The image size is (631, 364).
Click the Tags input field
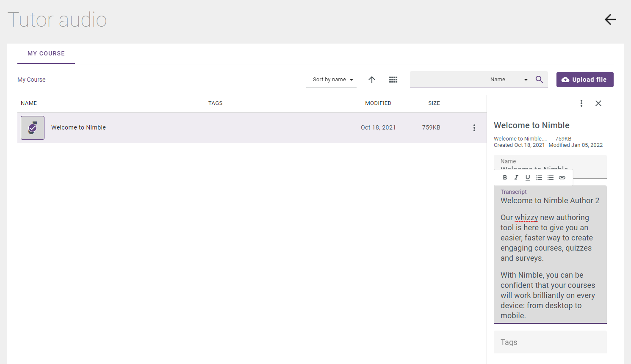pos(550,342)
